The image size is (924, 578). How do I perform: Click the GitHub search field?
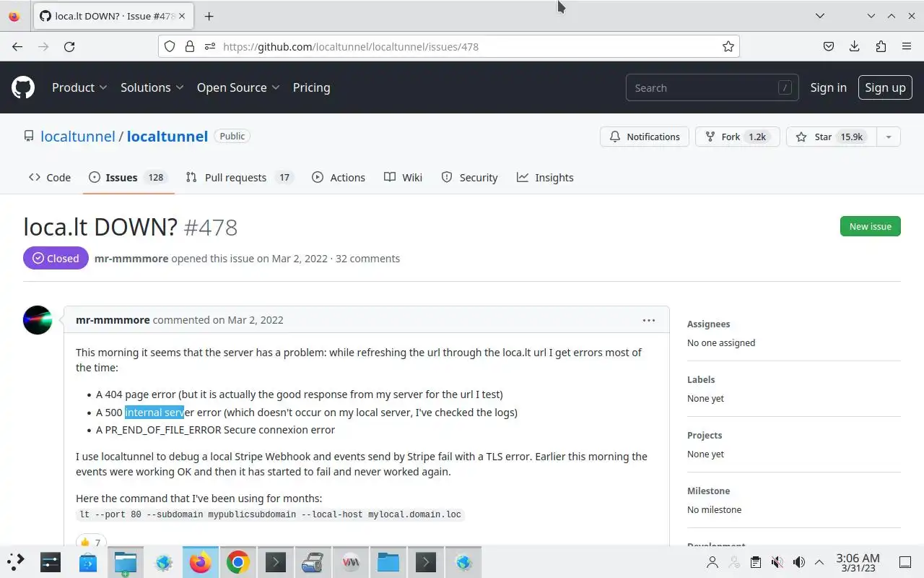[x=712, y=87]
